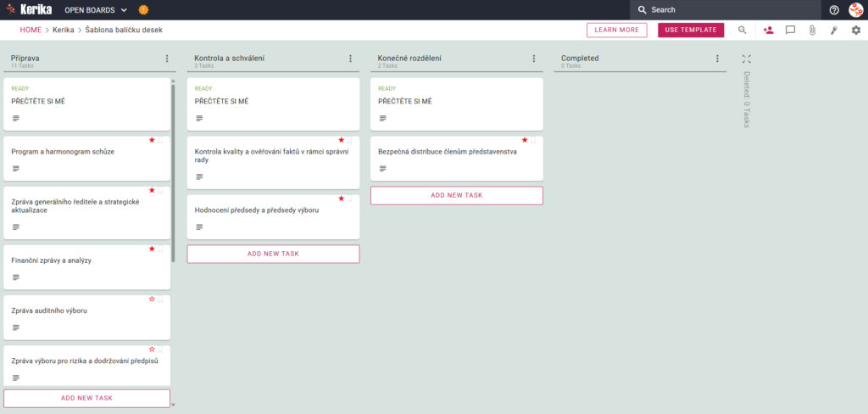Select Šablona balíčku desek breadcrumb text
The height and width of the screenshot is (414, 868).
point(124,30)
